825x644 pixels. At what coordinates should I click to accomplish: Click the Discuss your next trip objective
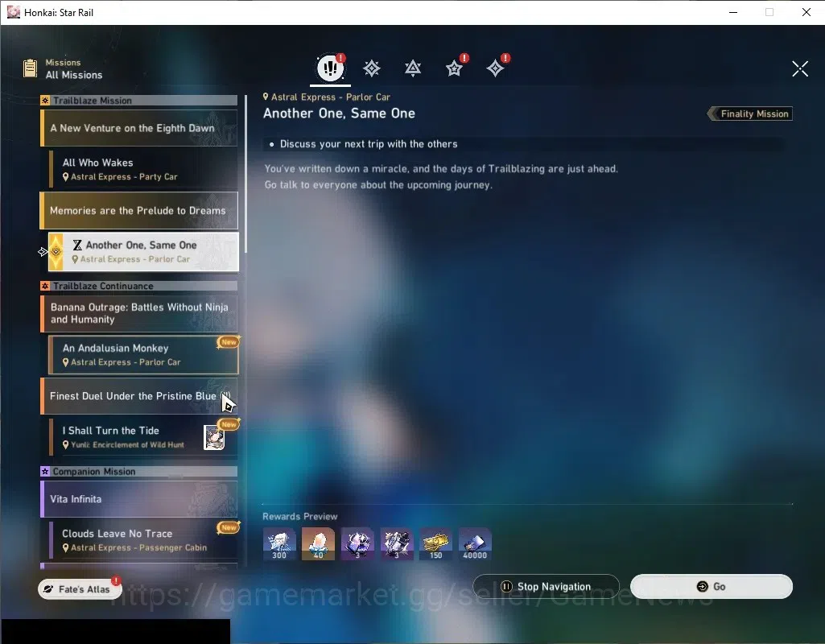click(369, 144)
